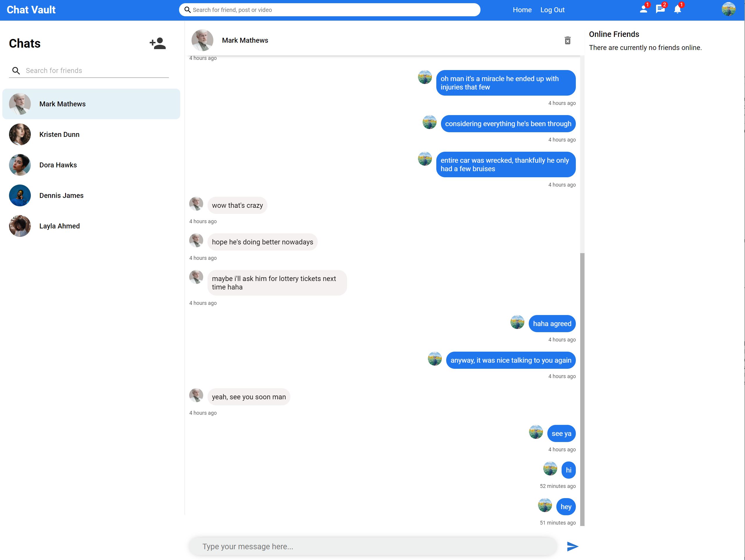Click the top bar search magnifier icon

(x=187, y=10)
